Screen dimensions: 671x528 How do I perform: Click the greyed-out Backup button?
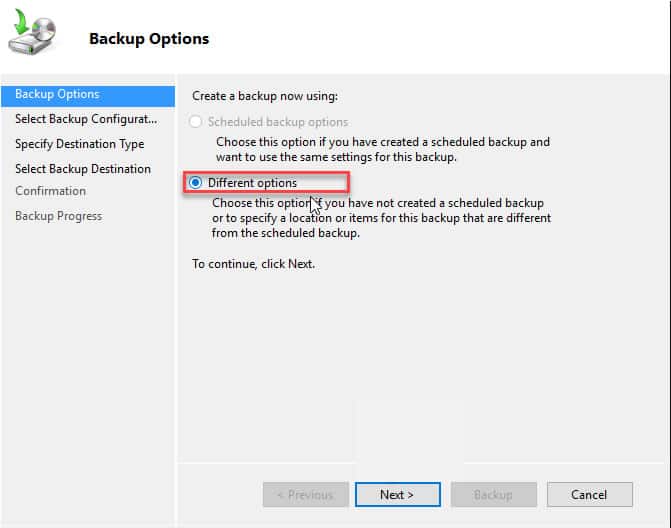493,495
